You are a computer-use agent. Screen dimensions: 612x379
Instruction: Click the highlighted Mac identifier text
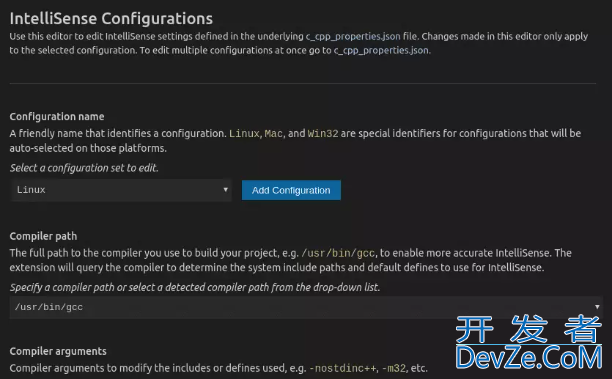point(274,133)
